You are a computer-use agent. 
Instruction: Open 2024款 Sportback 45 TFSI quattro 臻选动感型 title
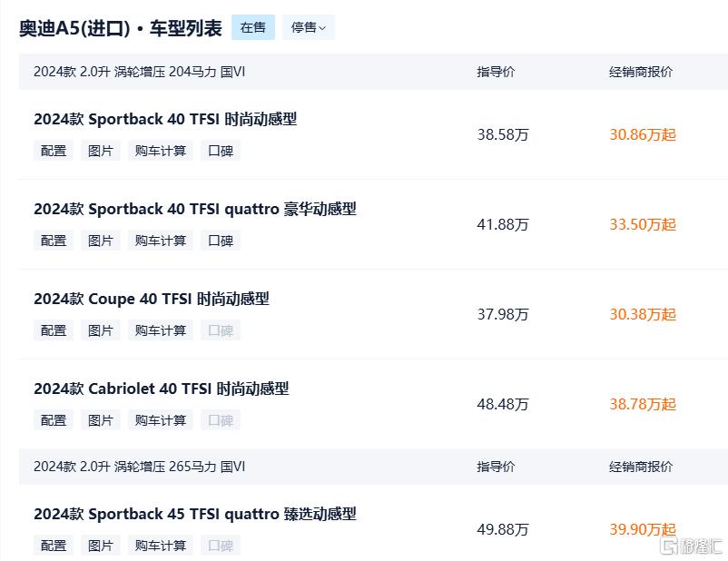pyautogui.click(x=195, y=514)
